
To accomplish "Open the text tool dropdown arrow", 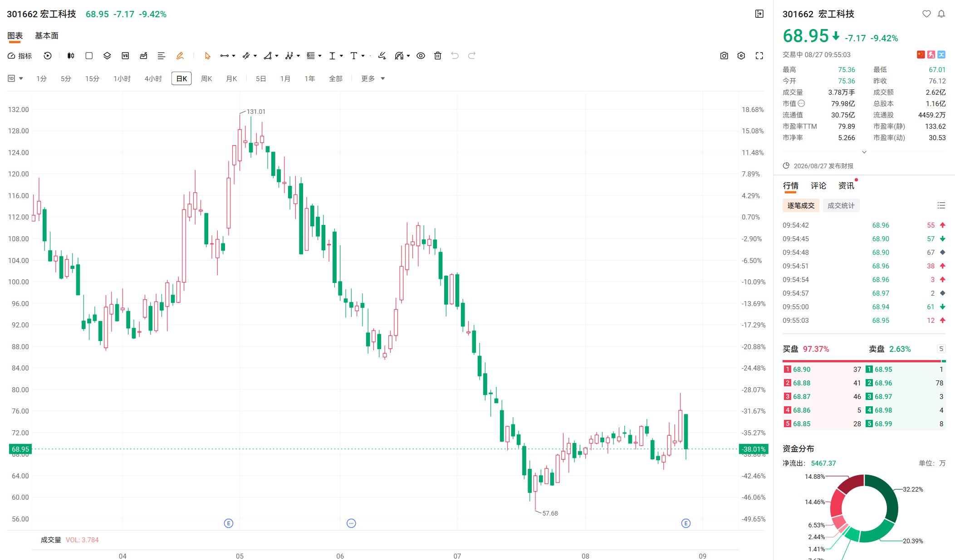I will point(363,56).
